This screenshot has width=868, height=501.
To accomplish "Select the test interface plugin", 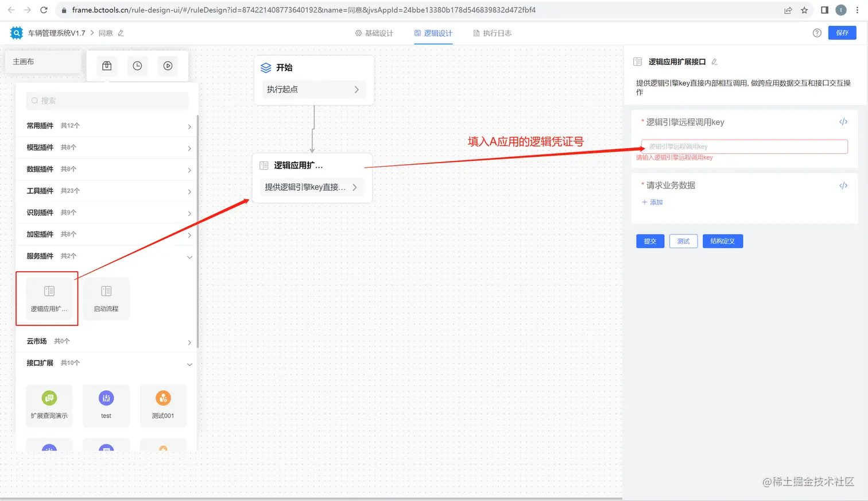I will (x=106, y=406).
